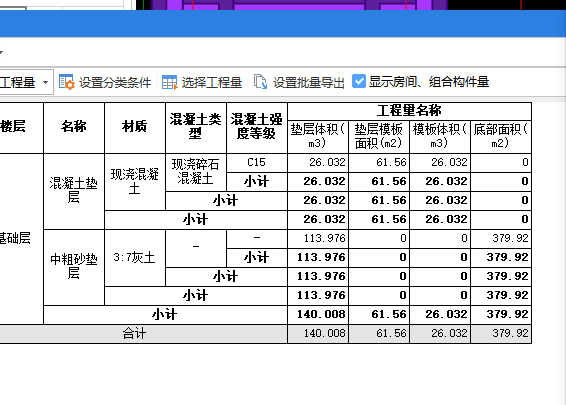
Task: Select the 垫层体积(m3) column header
Action: coord(318,137)
